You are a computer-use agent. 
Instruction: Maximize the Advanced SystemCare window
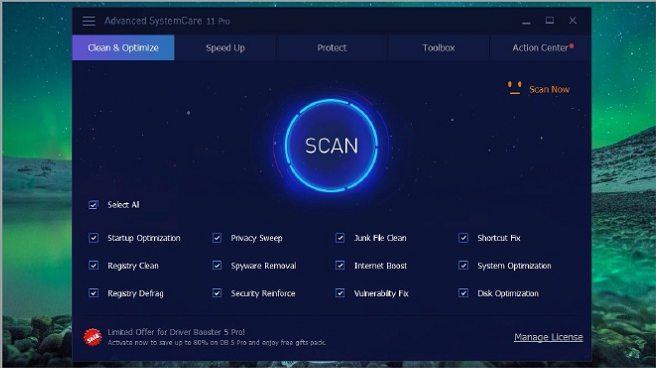click(x=550, y=20)
